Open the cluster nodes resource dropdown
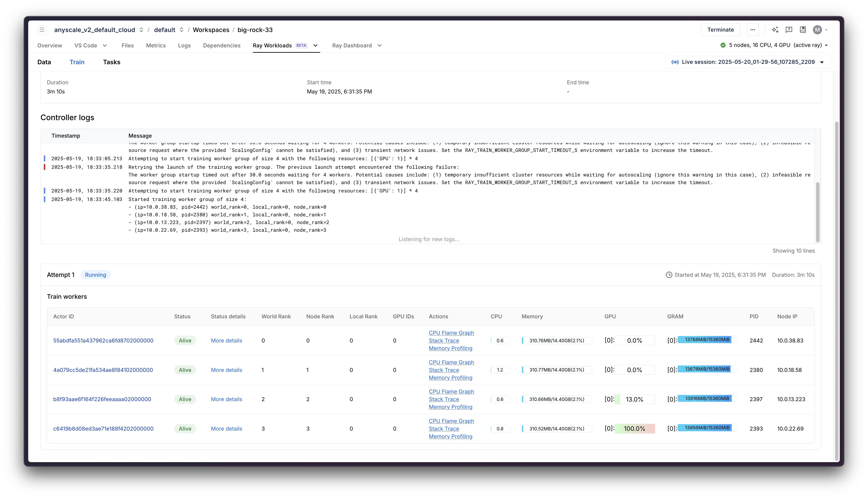This screenshot has height=498, width=868. tap(826, 45)
